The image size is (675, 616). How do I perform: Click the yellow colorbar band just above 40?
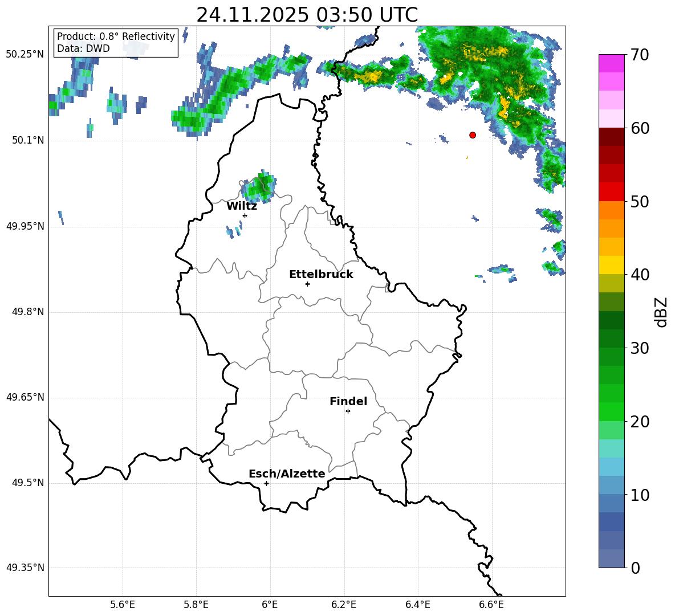(x=612, y=265)
